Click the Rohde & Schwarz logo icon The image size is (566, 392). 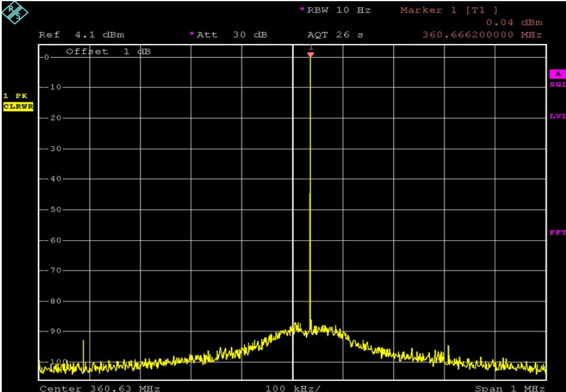[15, 13]
